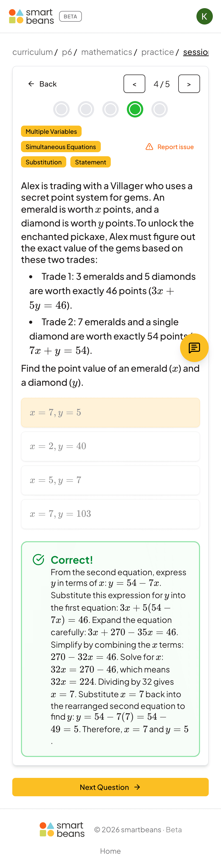Navigate to mathematics breadcrumb
This screenshot has height=868, width=221.
coord(107,52)
